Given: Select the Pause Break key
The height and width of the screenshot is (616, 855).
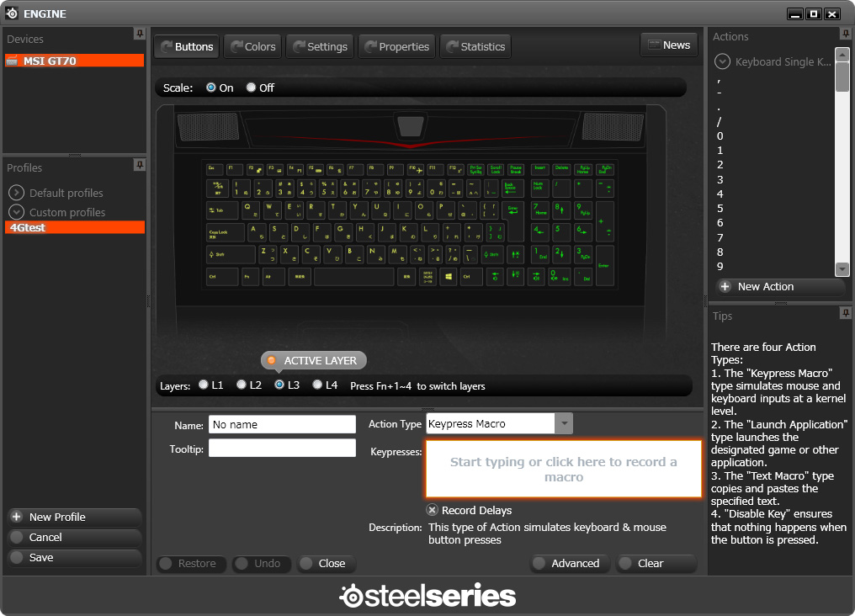Looking at the screenshot, I should (x=515, y=169).
